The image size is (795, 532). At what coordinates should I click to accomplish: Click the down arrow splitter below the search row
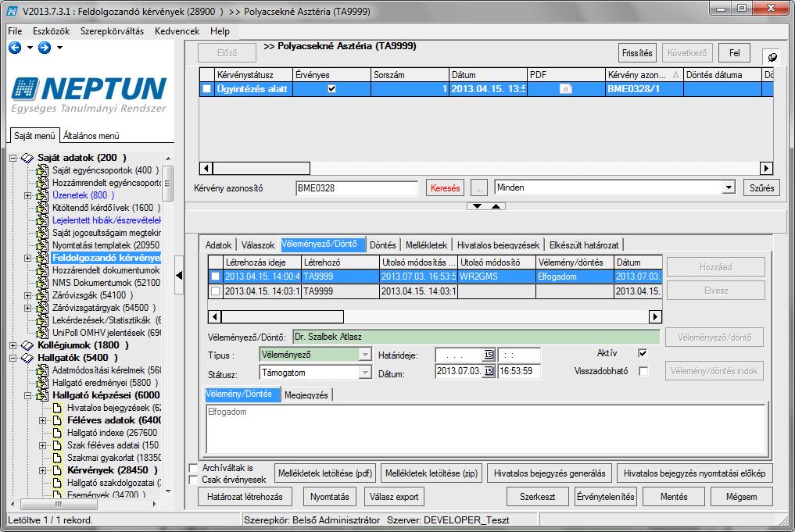click(477, 206)
